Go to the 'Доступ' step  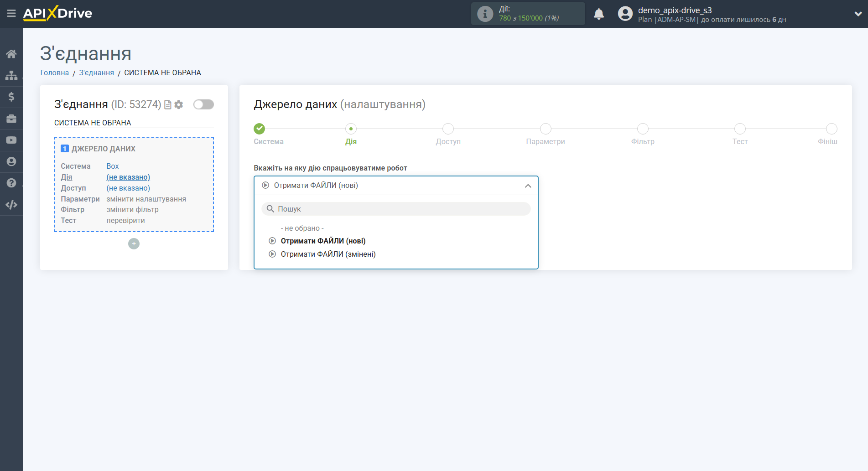pyautogui.click(x=448, y=129)
